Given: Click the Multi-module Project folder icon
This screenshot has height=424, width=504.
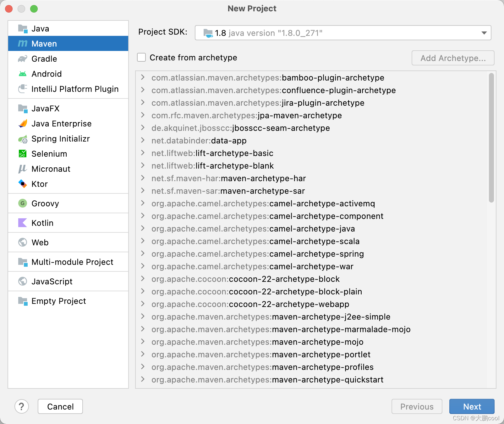Looking at the screenshot, I should [x=23, y=262].
